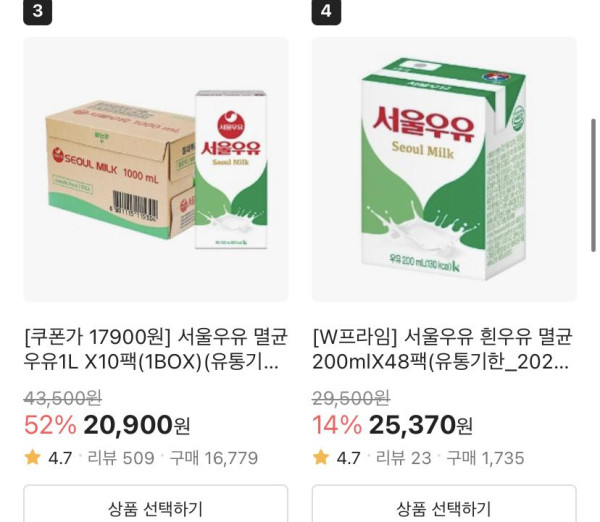Image resolution: width=600 pixels, height=522 pixels.
Task: Click the 리뷰 509 review count
Action: [x=121, y=458]
